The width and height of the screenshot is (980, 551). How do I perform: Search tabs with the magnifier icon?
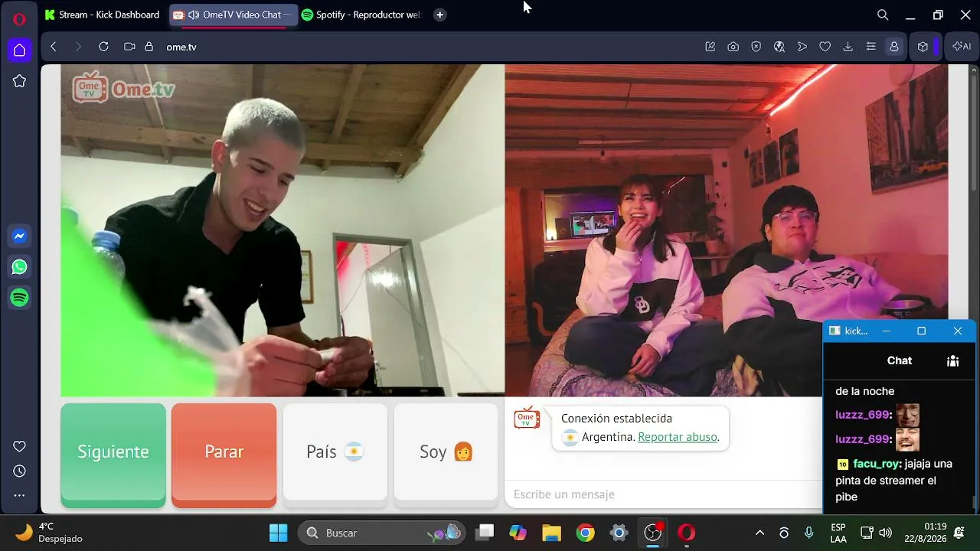click(x=883, y=15)
